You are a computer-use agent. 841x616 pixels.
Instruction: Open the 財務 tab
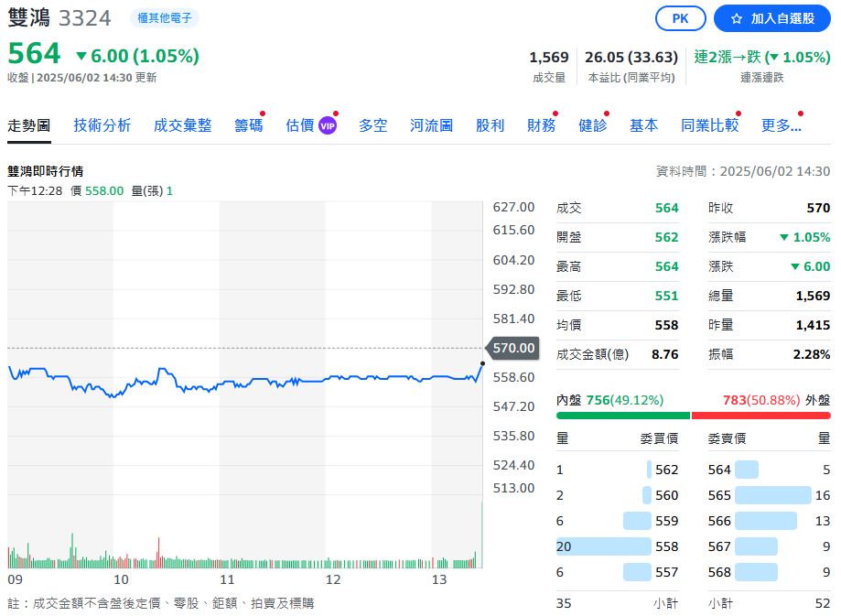click(541, 125)
